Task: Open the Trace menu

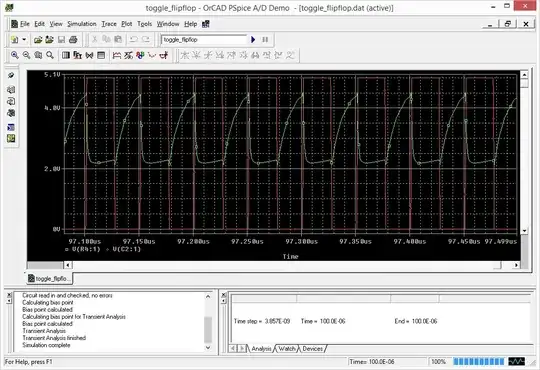Action: coord(109,24)
